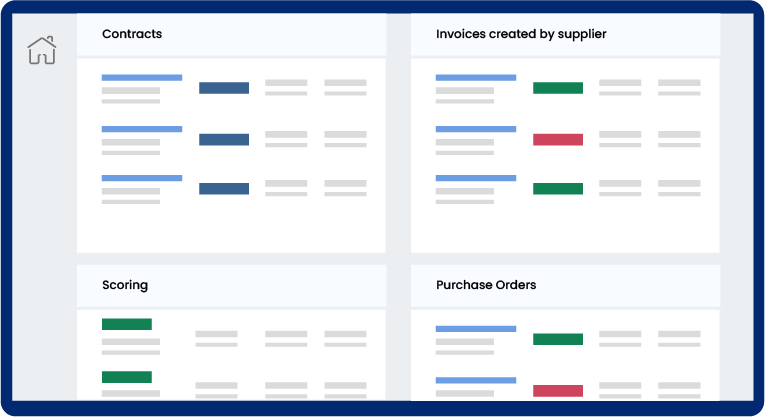Click the red status badge in supplier Invoices
This screenshot has width=765, height=417.
(558, 140)
